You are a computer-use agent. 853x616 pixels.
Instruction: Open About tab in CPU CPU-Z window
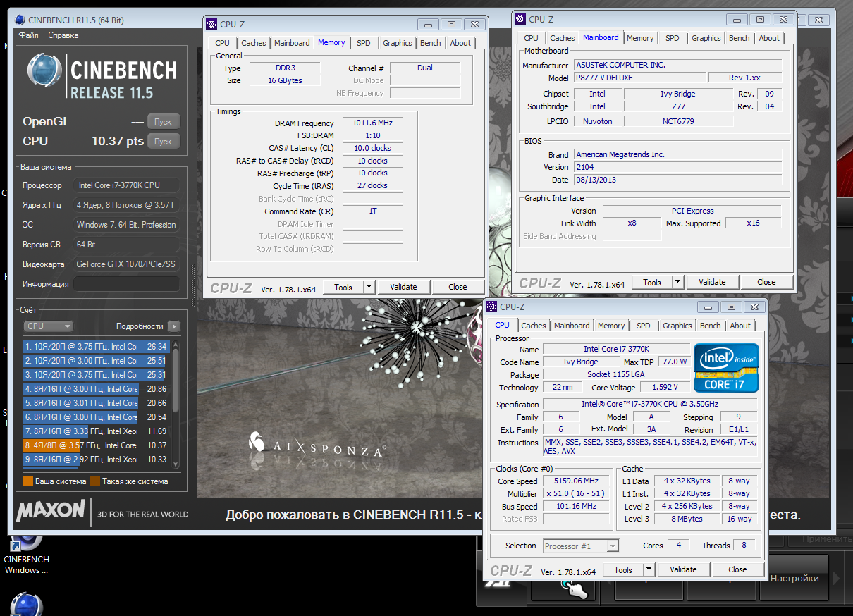(740, 326)
